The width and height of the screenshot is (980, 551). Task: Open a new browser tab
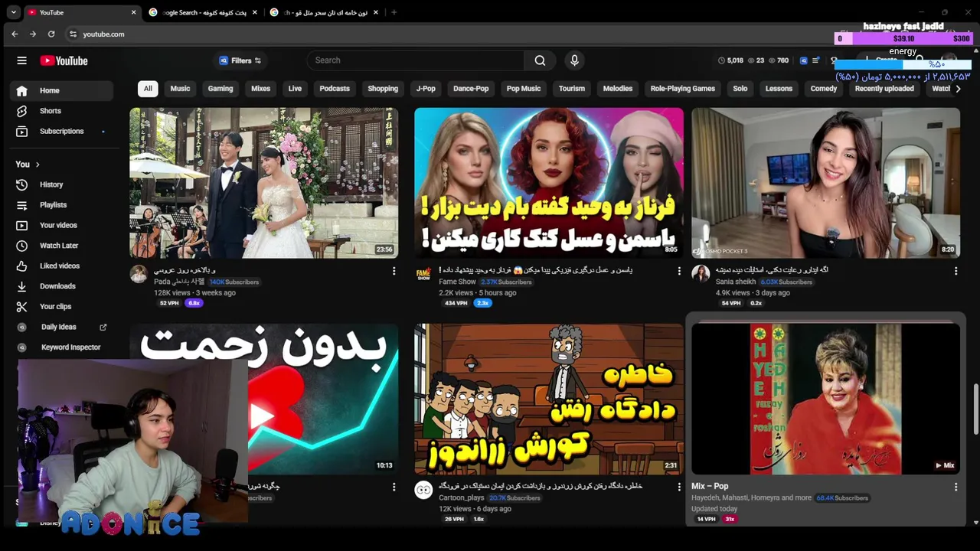(x=394, y=12)
